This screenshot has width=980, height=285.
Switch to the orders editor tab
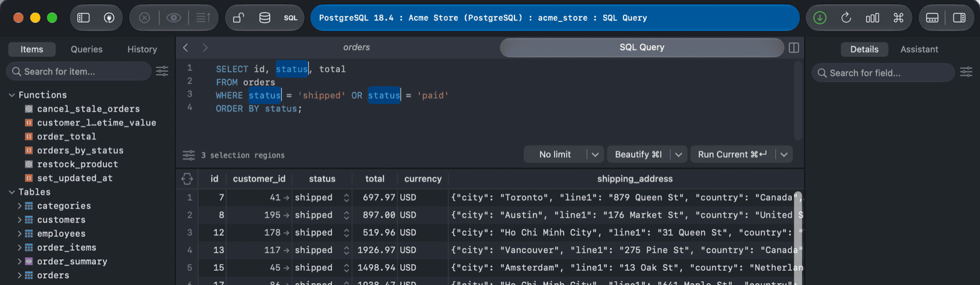pyautogui.click(x=356, y=47)
